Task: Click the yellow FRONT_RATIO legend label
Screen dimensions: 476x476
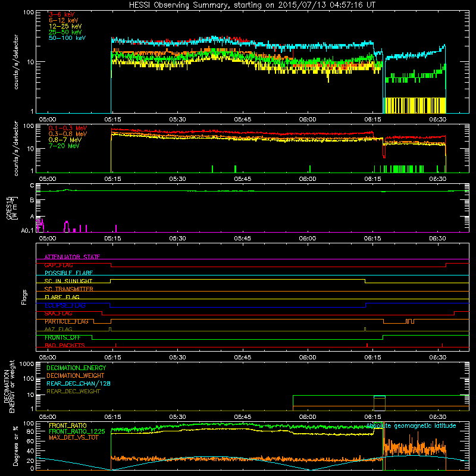Action: [x=68, y=425]
